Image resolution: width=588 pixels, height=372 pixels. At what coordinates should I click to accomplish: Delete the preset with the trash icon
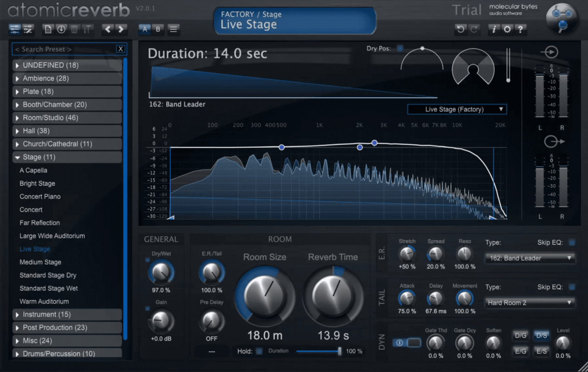(x=74, y=29)
